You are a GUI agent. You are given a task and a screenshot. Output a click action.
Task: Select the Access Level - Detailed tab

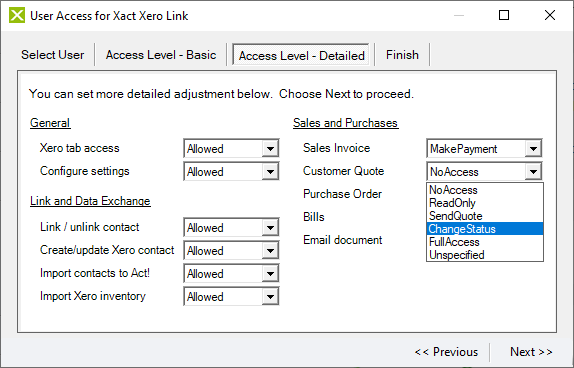(302, 56)
